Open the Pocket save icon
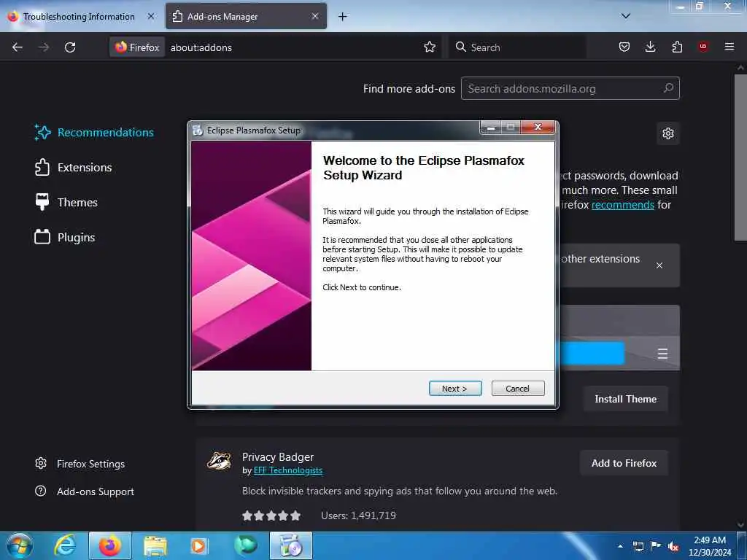The height and width of the screenshot is (560, 747). click(624, 47)
